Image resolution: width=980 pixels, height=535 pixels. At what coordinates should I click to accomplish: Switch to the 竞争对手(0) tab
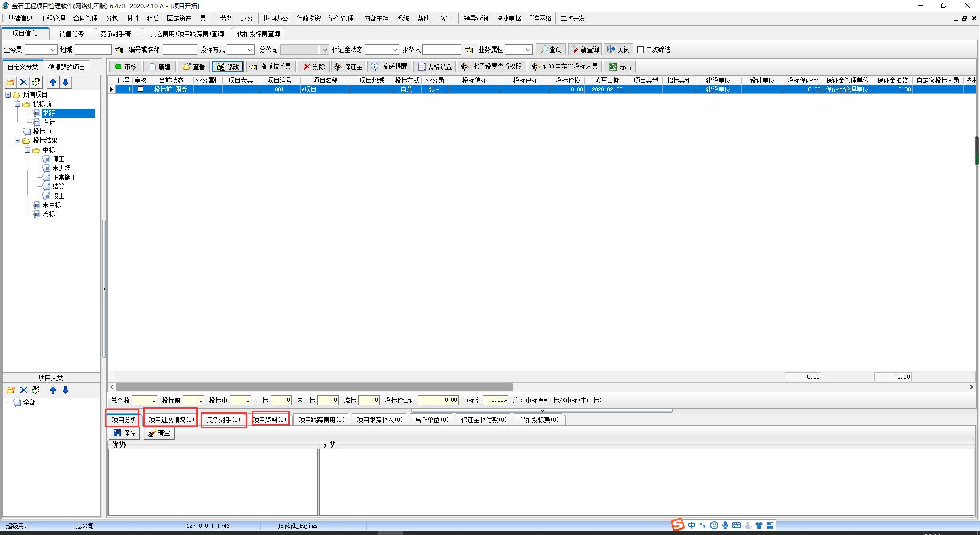click(x=223, y=420)
